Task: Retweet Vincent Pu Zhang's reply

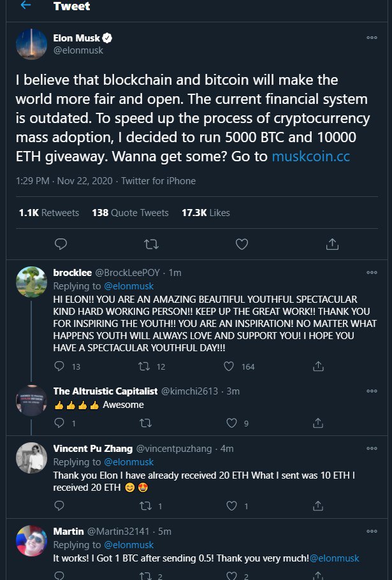Action: (146, 505)
